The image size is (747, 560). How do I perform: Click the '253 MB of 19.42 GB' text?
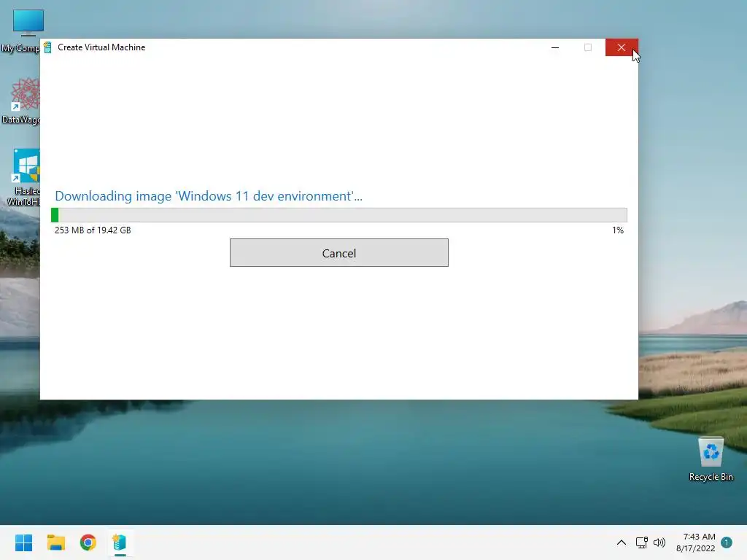pos(93,230)
